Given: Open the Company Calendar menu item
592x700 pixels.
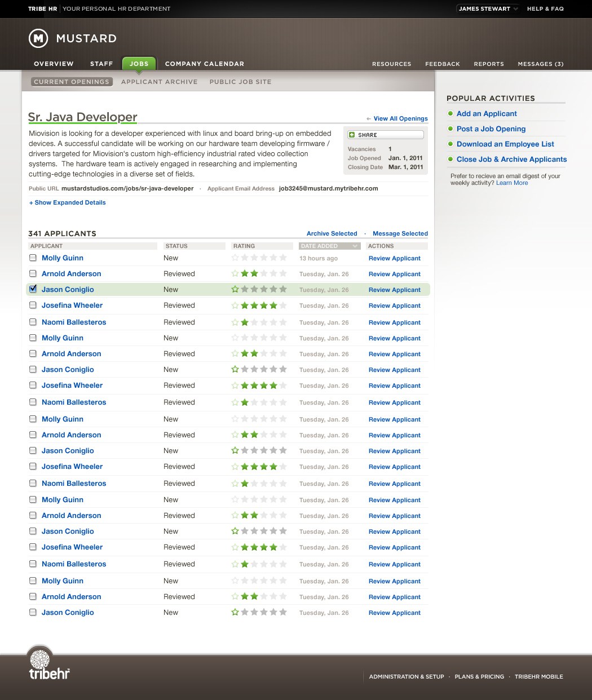Looking at the screenshot, I should coord(204,64).
